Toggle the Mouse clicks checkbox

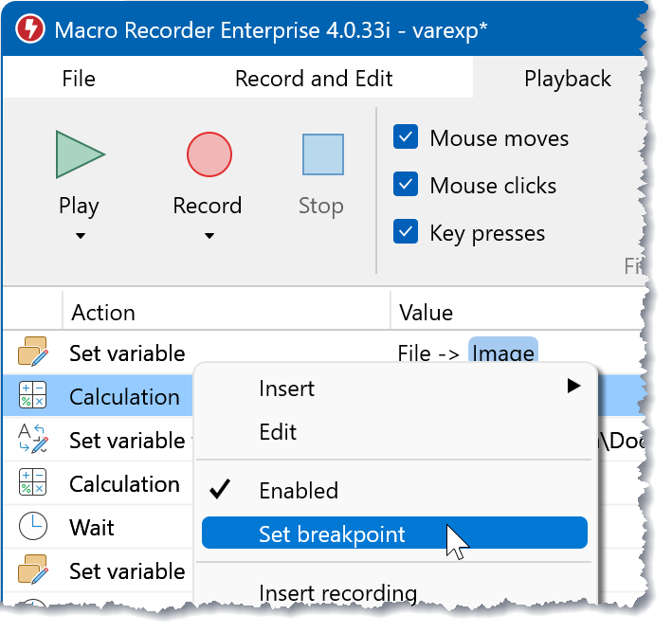[406, 185]
